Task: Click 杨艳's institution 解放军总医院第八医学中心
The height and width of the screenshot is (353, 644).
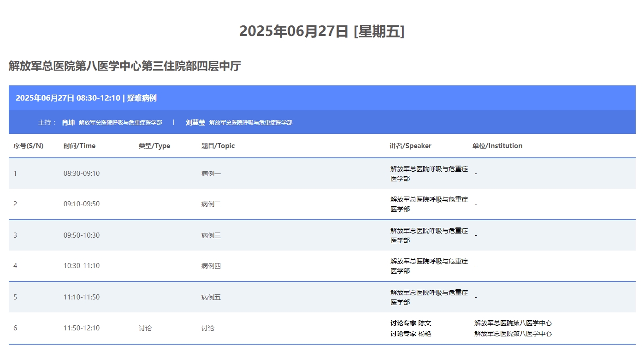Action: point(513,334)
